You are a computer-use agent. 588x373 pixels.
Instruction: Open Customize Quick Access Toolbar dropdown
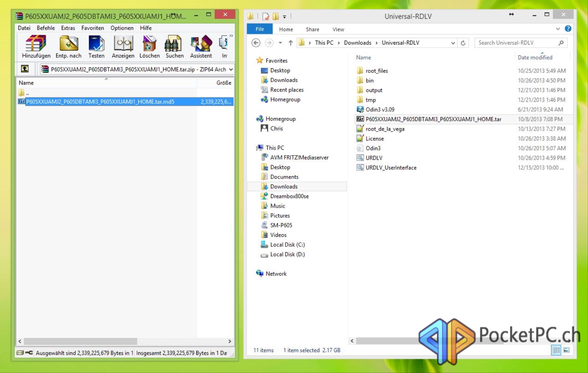coord(284,17)
